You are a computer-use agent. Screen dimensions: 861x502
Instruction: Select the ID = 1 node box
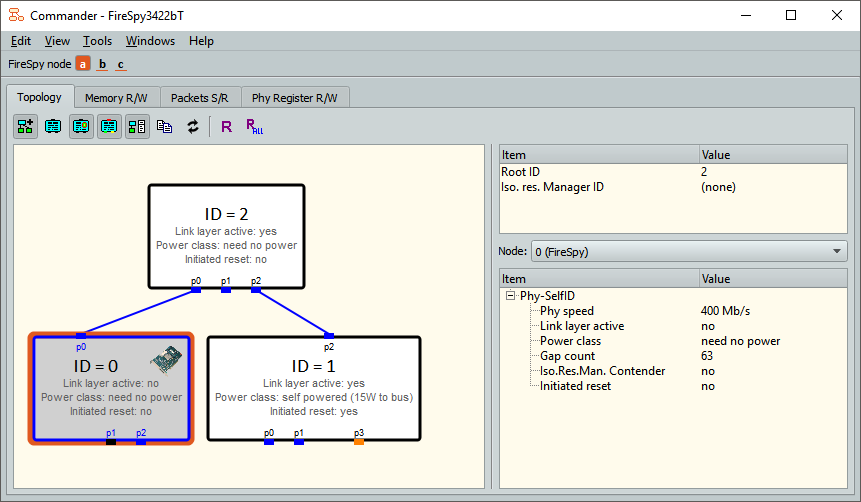pos(314,388)
